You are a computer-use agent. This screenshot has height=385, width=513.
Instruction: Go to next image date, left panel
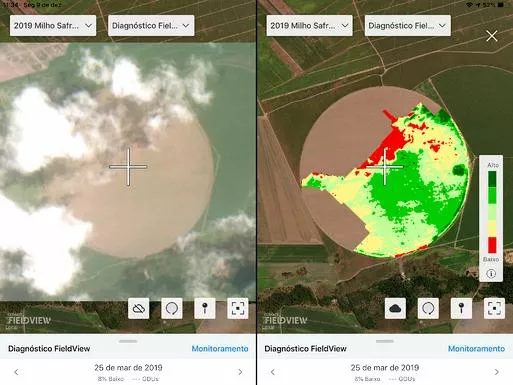(240, 372)
